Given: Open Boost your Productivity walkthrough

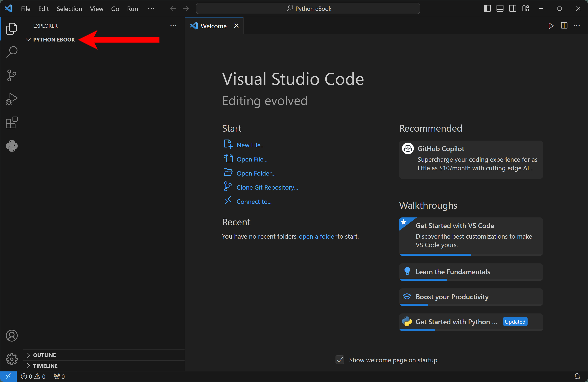Looking at the screenshot, I should point(471,297).
